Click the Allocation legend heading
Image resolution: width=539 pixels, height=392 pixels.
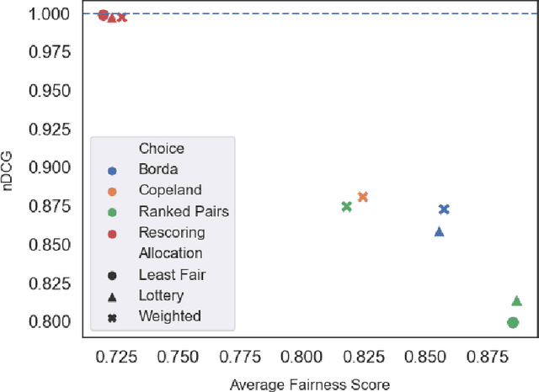pos(171,253)
